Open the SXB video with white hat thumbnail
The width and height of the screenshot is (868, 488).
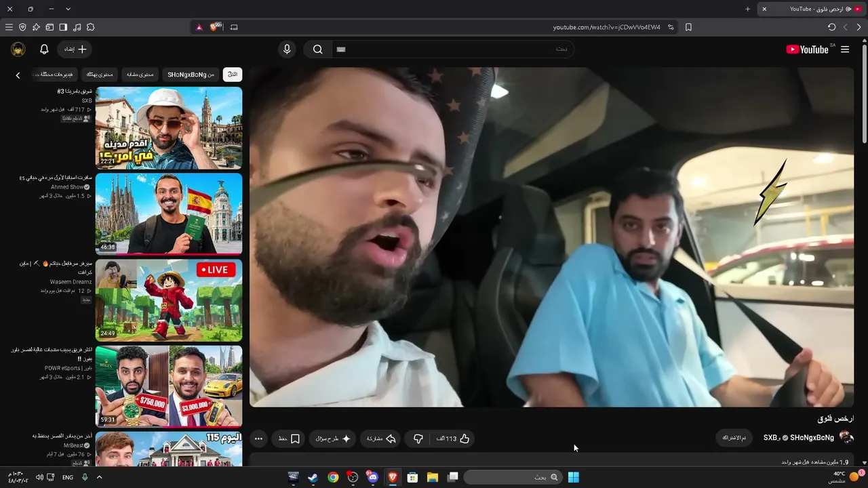point(169,128)
